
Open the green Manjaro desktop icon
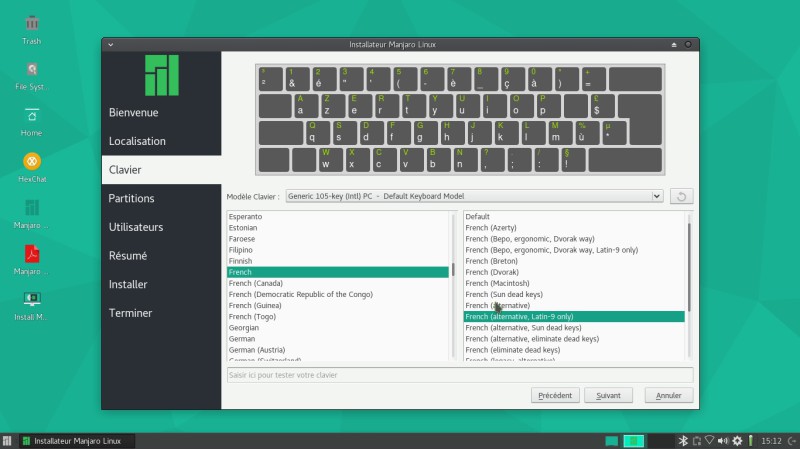click(32, 214)
